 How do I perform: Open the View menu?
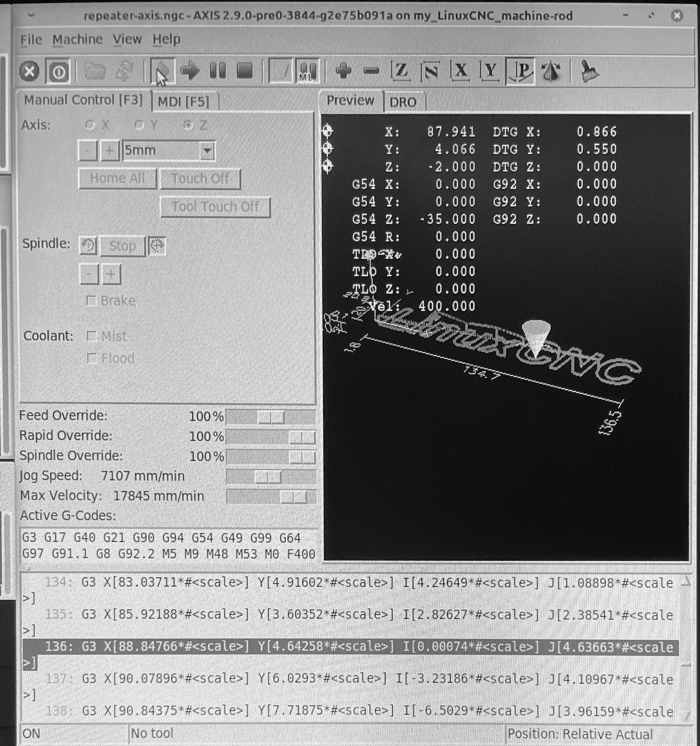127,39
